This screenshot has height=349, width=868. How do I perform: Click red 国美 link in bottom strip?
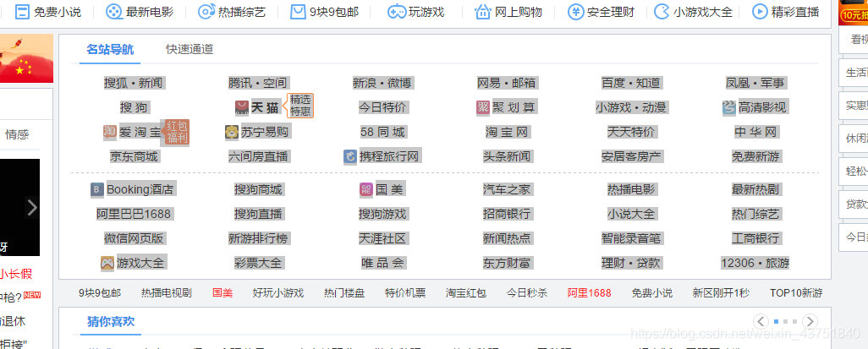[x=222, y=293]
